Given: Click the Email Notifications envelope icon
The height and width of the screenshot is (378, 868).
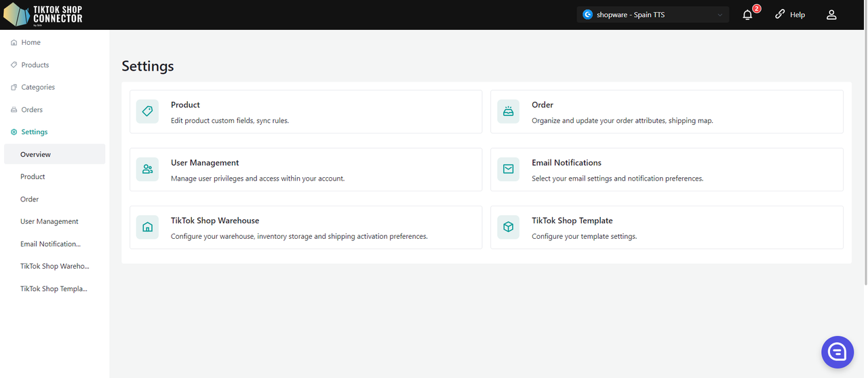Looking at the screenshot, I should (x=508, y=170).
